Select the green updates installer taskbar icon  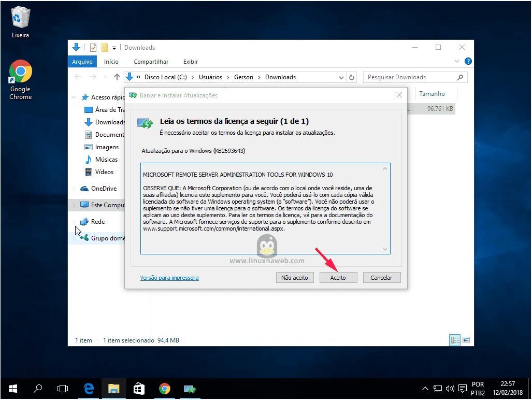pyautogui.click(x=190, y=389)
